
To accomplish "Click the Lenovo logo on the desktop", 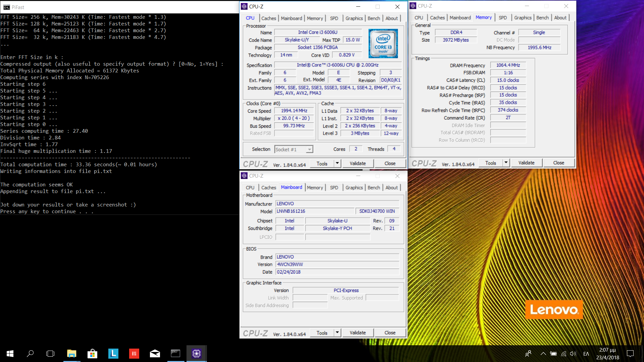I will pos(554,309).
